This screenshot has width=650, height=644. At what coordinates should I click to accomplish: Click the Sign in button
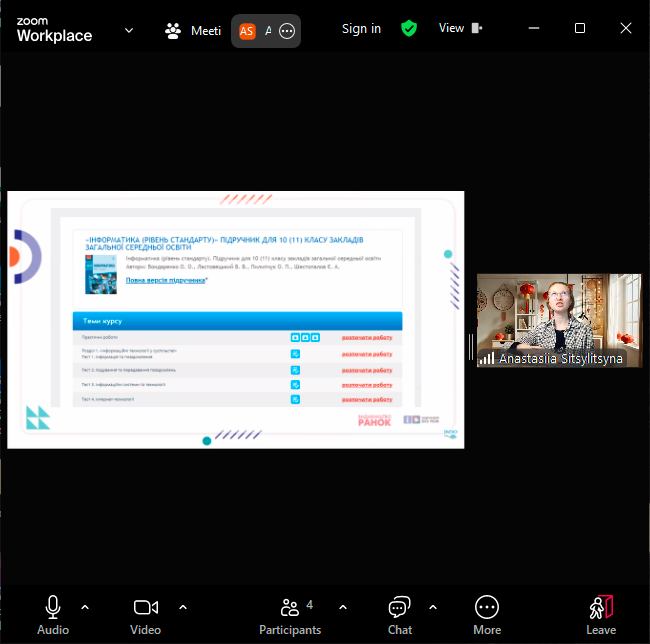[361, 29]
